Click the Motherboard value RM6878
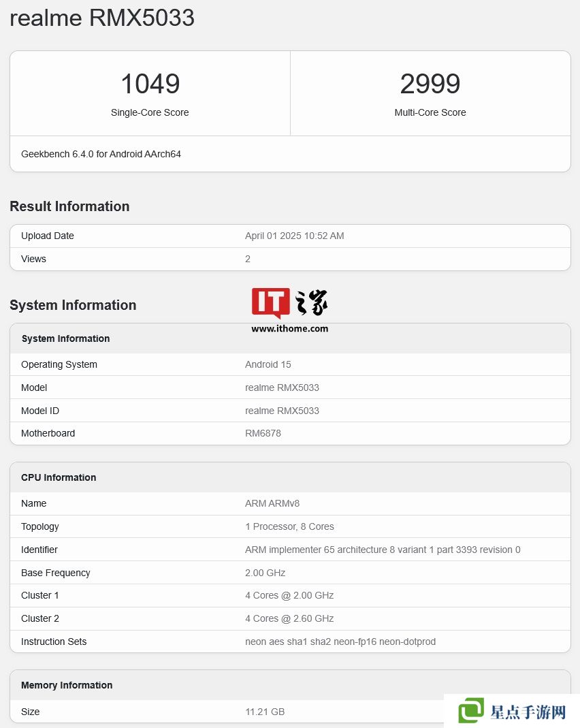This screenshot has height=728, width=580. tap(263, 433)
